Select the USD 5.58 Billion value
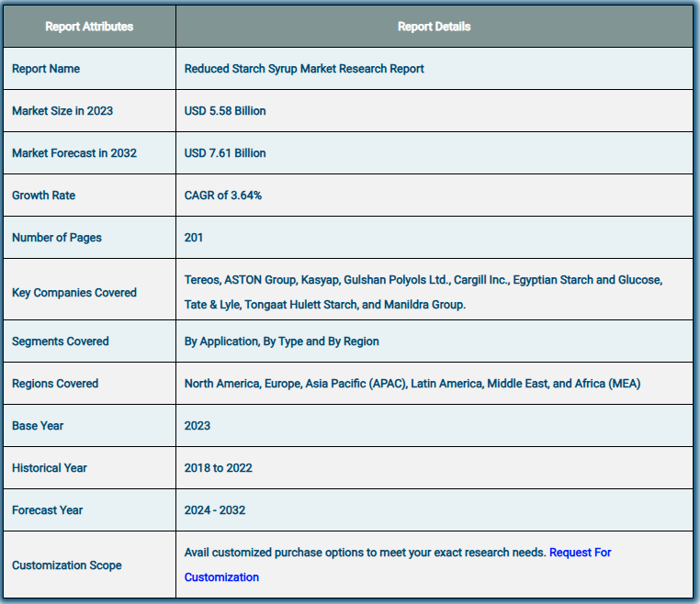Viewport: 700px width, 604px height. coord(225,111)
